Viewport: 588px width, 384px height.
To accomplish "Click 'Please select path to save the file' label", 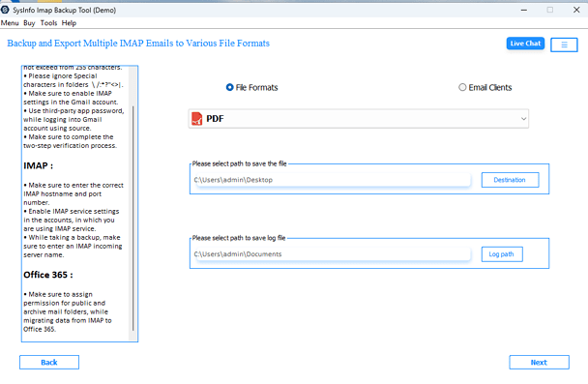I will [x=240, y=163].
